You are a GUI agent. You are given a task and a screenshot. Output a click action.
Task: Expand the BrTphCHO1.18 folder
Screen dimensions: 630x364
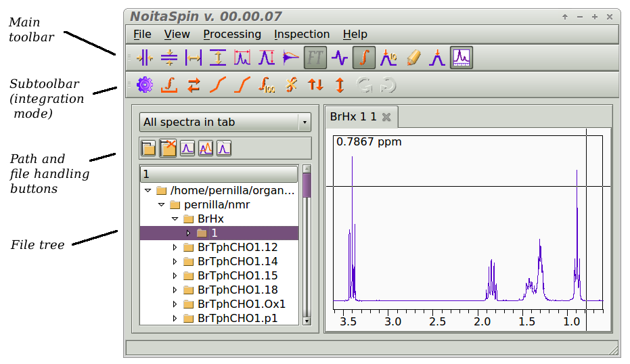175,290
